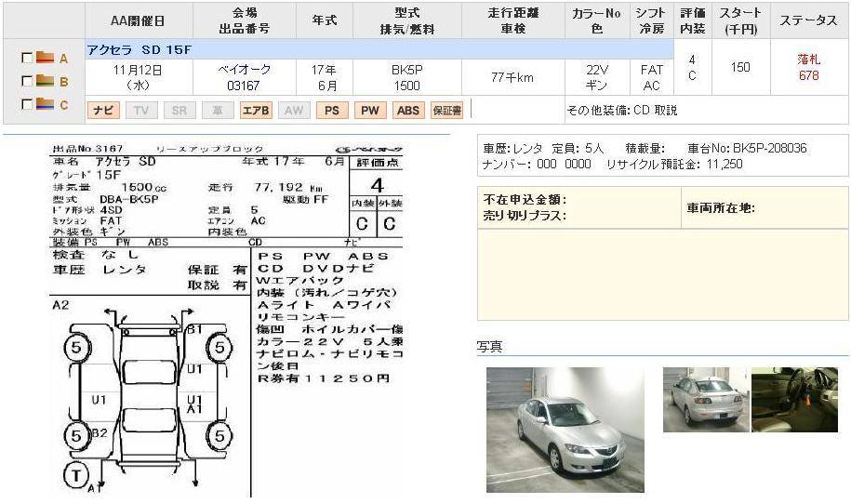Click the 不在申込金額 label
Viewport: 851px width, 504px height.
525,200
